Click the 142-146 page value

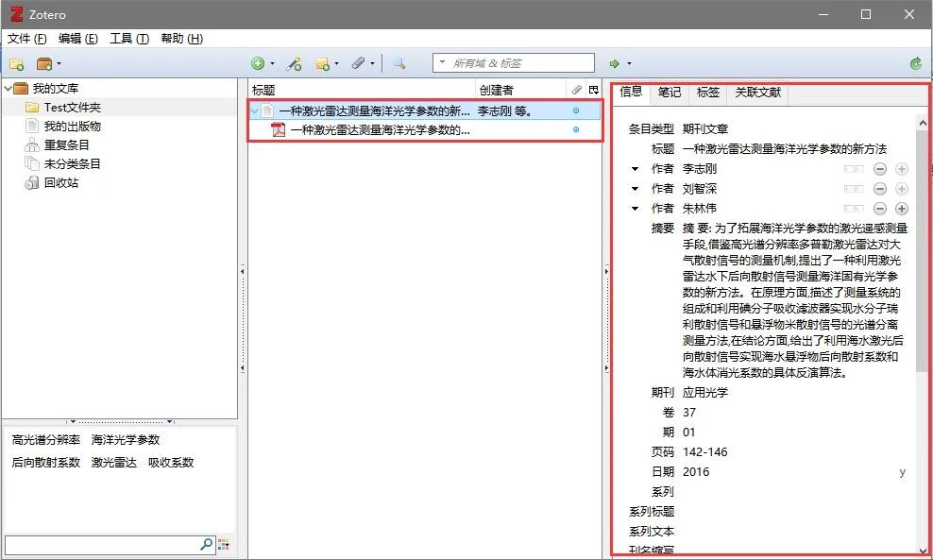point(705,452)
